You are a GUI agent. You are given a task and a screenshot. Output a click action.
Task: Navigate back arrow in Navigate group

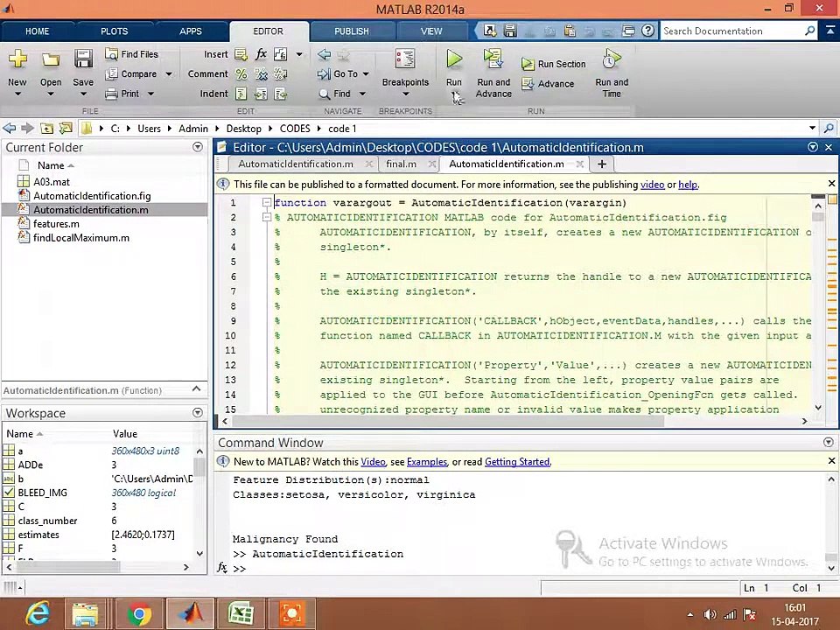point(324,54)
